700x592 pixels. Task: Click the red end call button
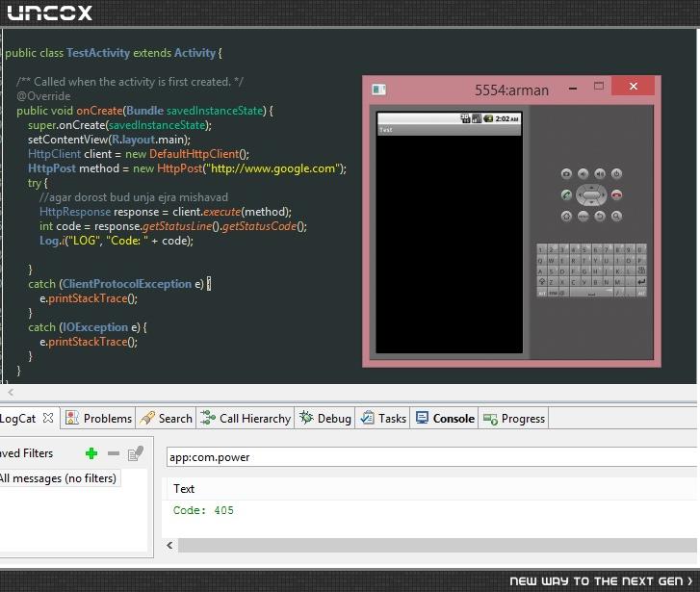pos(616,194)
